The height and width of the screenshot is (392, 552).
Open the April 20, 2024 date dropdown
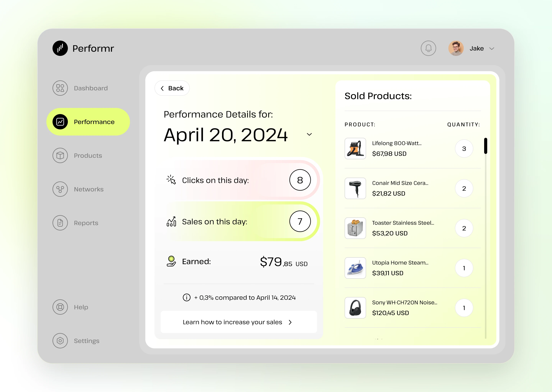click(309, 134)
